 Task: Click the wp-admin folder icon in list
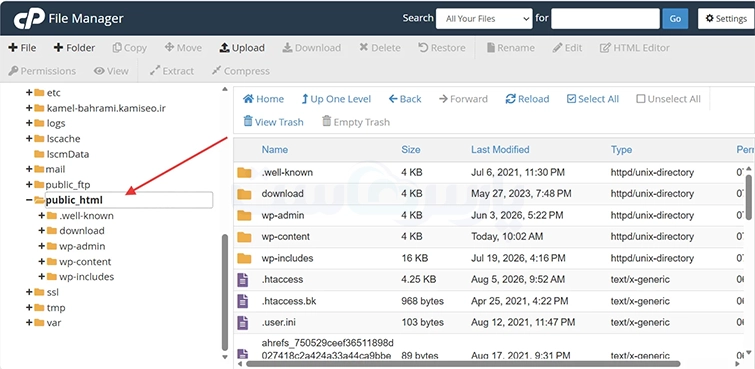click(x=244, y=215)
